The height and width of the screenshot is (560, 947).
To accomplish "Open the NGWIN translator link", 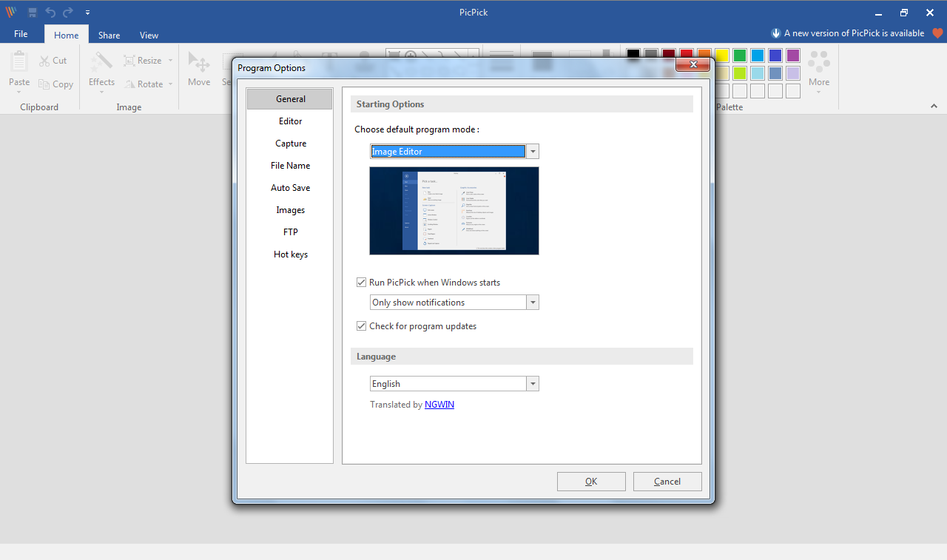I will [x=439, y=405].
